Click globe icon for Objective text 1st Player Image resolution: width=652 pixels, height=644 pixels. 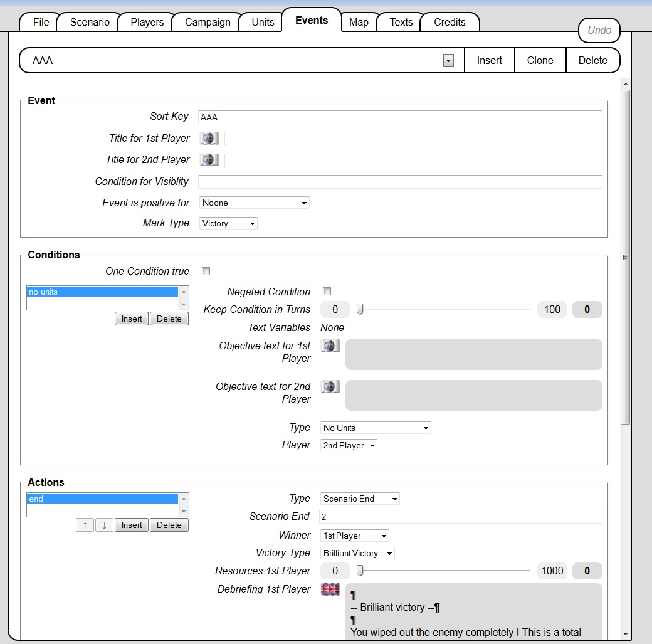pos(330,346)
